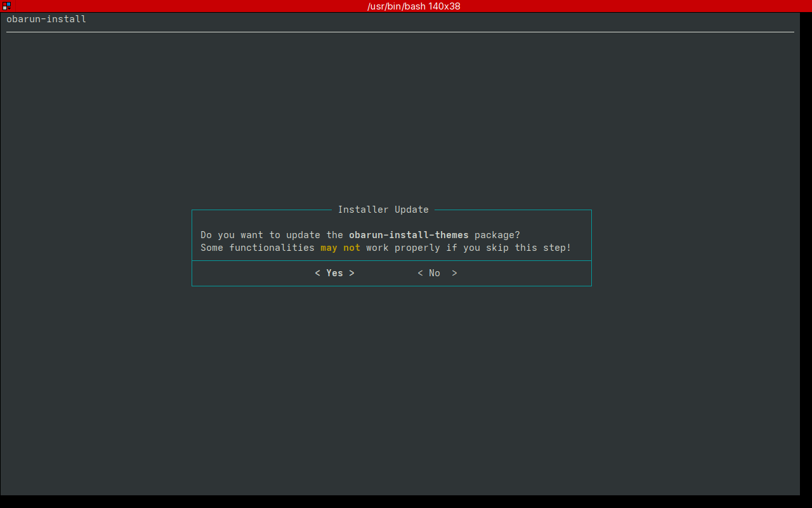Decline the update by choosing No
The width and height of the screenshot is (812, 508).
point(435,273)
